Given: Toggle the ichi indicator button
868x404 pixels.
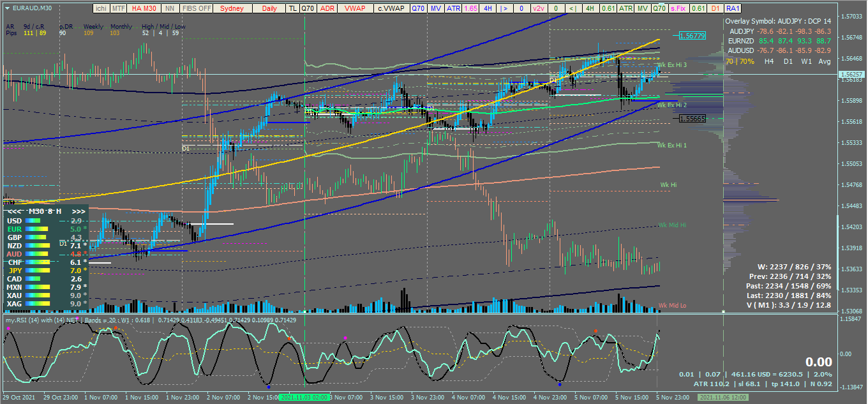Looking at the screenshot, I should click(101, 8).
